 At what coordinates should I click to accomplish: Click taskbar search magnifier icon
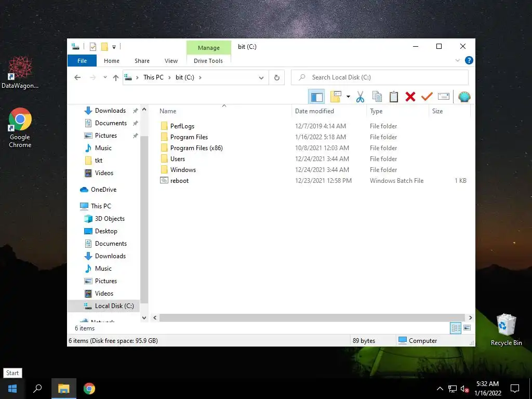point(37,389)
